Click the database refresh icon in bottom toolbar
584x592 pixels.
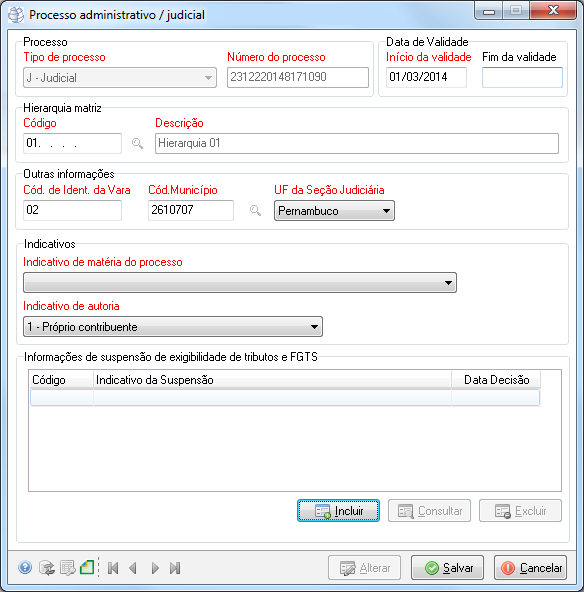(47, 567)
